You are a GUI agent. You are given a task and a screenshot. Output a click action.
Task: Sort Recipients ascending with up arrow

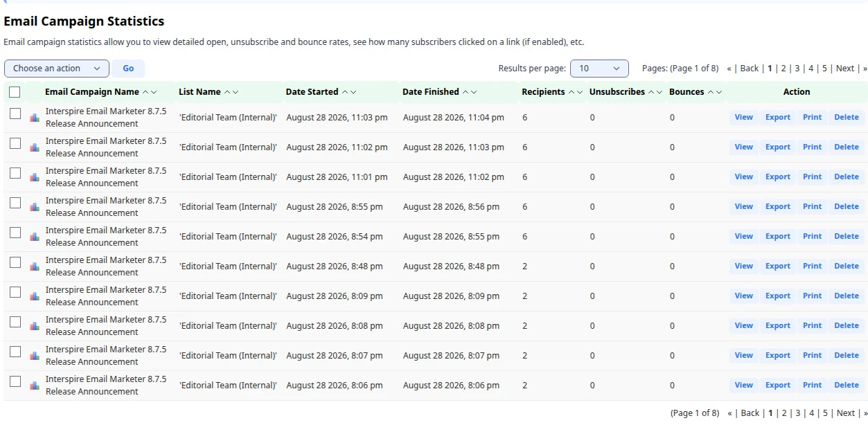pyautogui.click(x=572, y=92)
